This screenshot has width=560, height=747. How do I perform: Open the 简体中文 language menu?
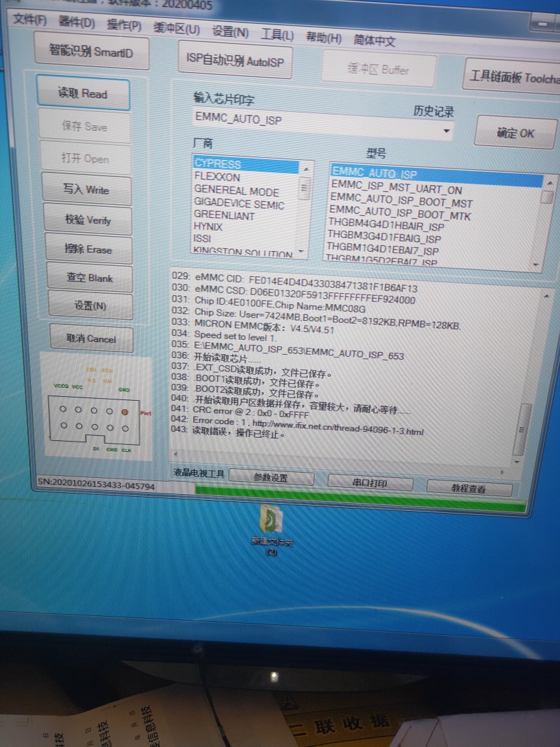(374, 40)
